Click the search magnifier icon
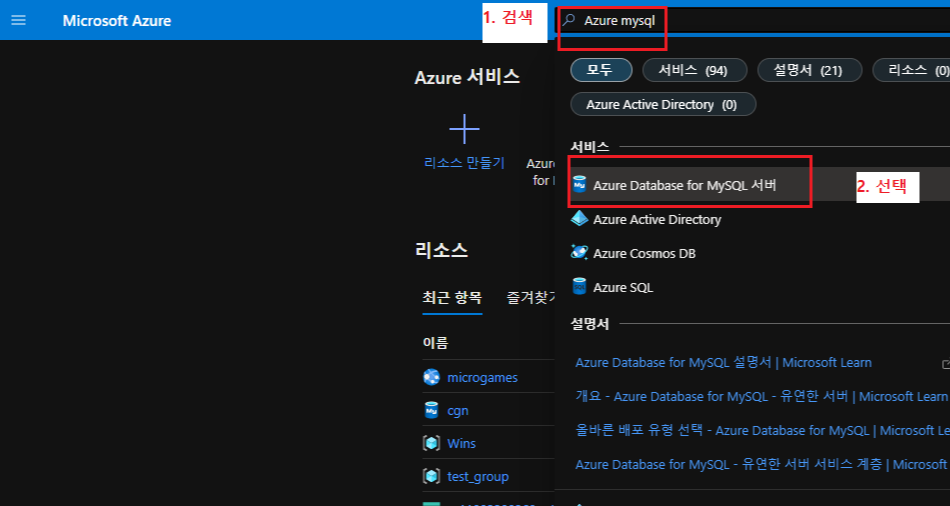Viewport: 950px width, 506px height. 569,20
